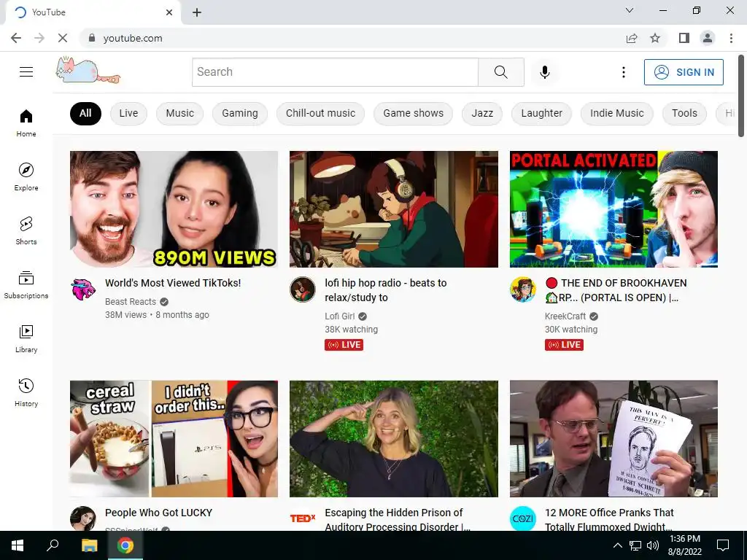Select the Jazz filter chip
747x560 pixels.
(482, 113)
